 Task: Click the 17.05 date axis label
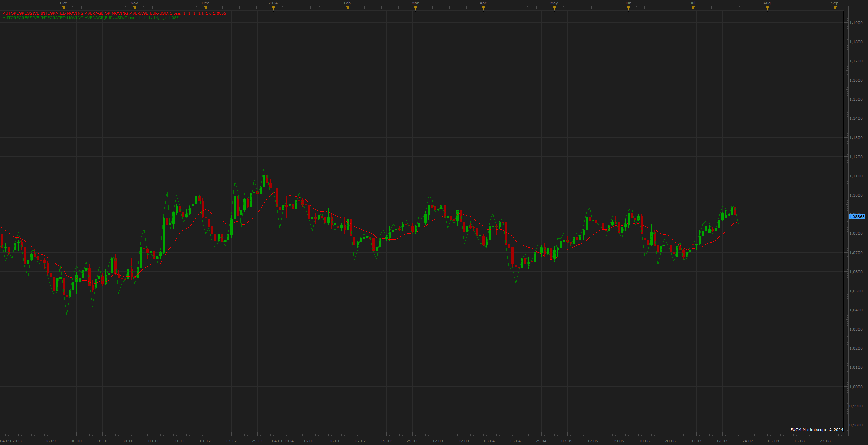593,441
